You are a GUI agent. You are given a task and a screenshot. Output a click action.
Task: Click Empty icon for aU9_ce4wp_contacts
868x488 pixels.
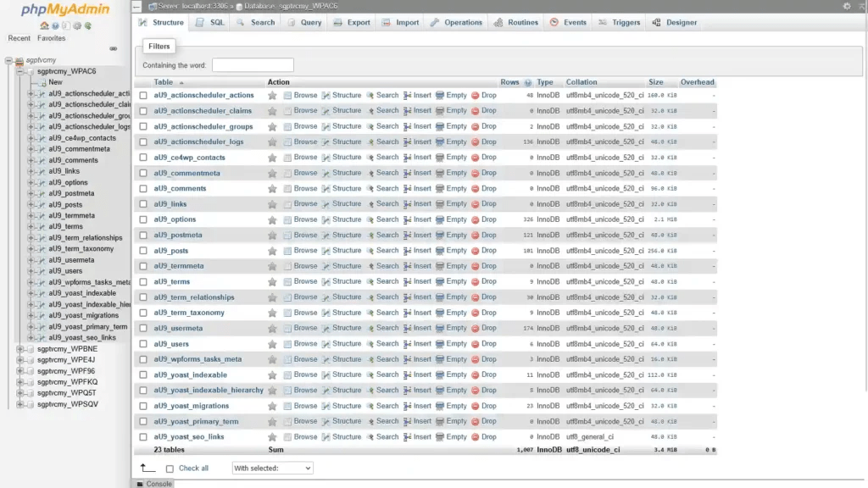[x=440, y=158]
